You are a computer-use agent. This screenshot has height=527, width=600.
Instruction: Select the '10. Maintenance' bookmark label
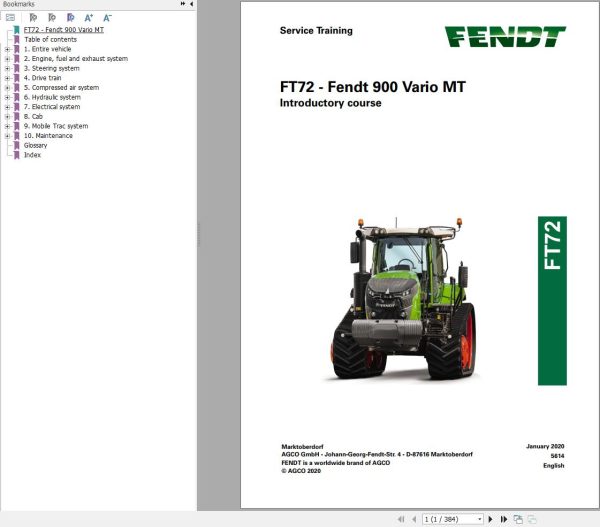[48, 135]
